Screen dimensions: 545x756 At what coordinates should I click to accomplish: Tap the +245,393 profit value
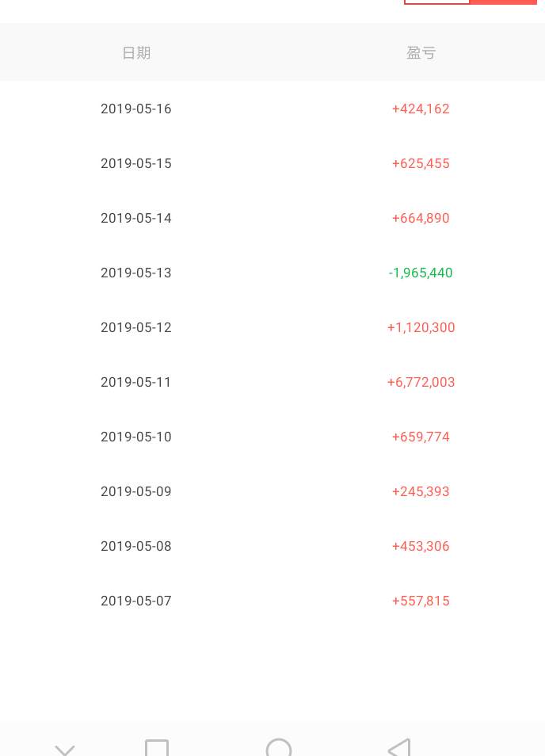tap(421, 491)
